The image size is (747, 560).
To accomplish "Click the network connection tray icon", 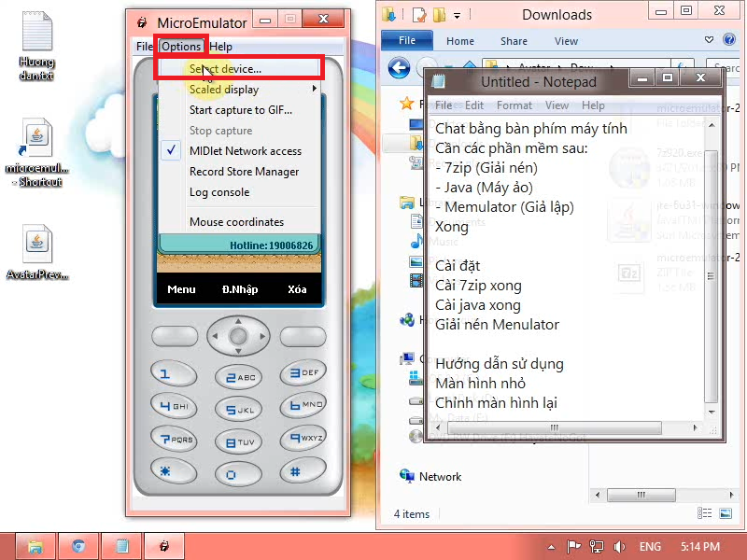I will click(x=597, y=546).
